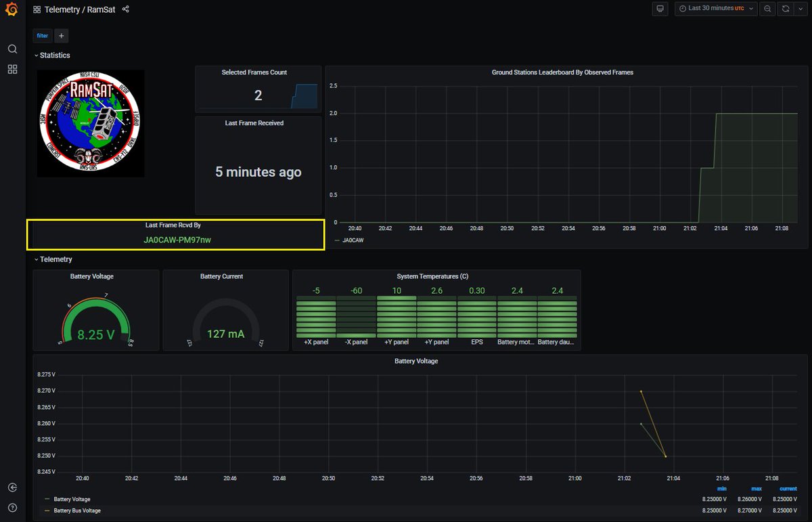Click the 127 mA battery current reading
Viewport: 812px width, 522px height.
226,334
